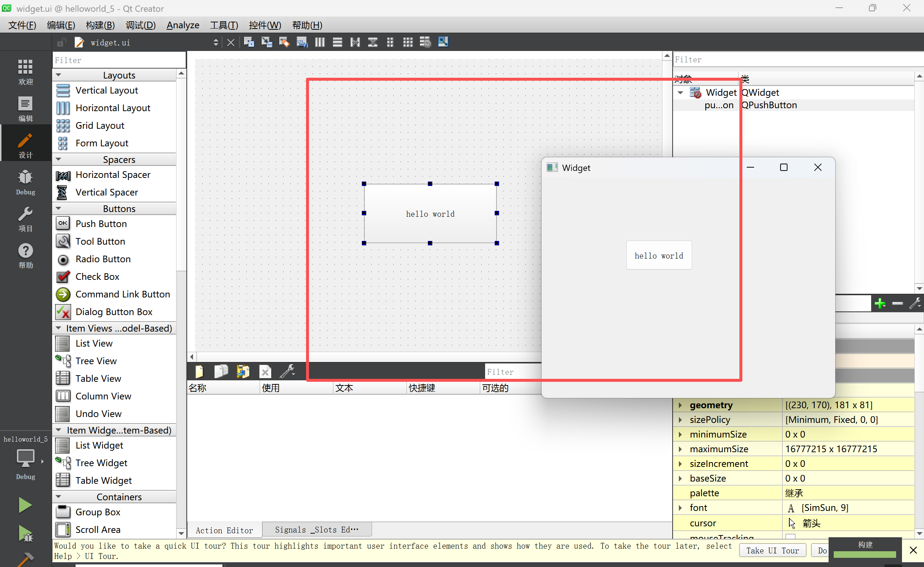Apply Lay Out in a Grid icon
Screen dimensions: 924x567
coord(408,42)
